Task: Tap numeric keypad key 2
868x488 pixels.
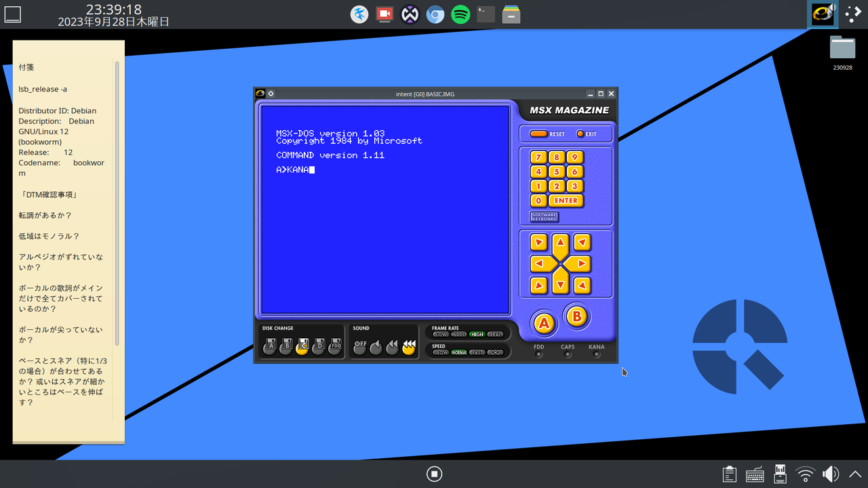Action: point(557,186)
